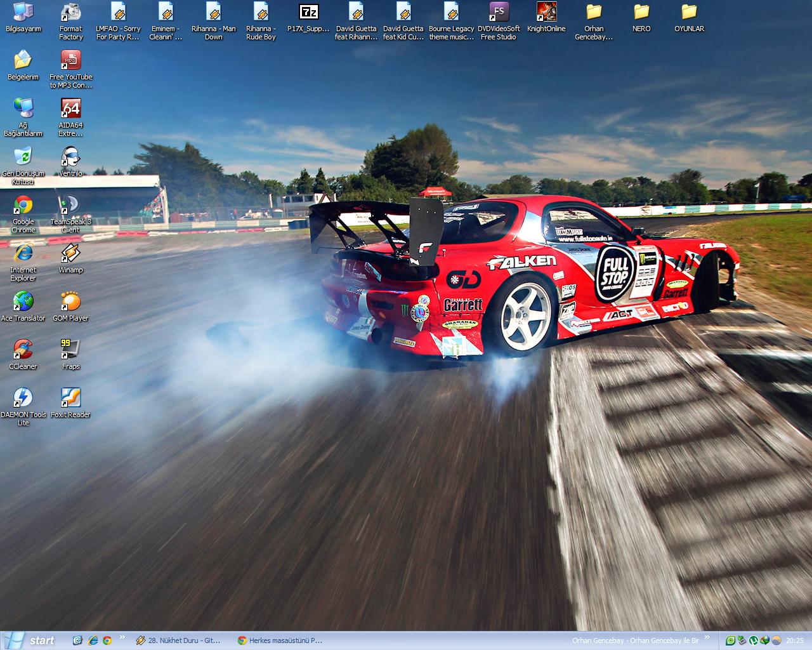Select David Guetta feat Kid Cudi file
The image size is (812, 650).
click(x=403, y=22)
